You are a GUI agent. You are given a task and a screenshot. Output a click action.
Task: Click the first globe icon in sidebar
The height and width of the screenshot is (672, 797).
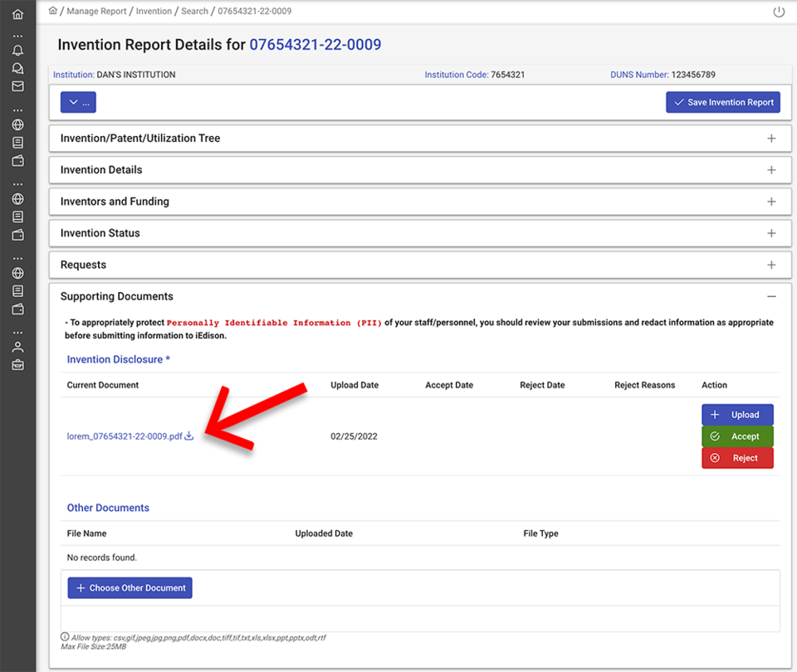click(x=17, y=124)
